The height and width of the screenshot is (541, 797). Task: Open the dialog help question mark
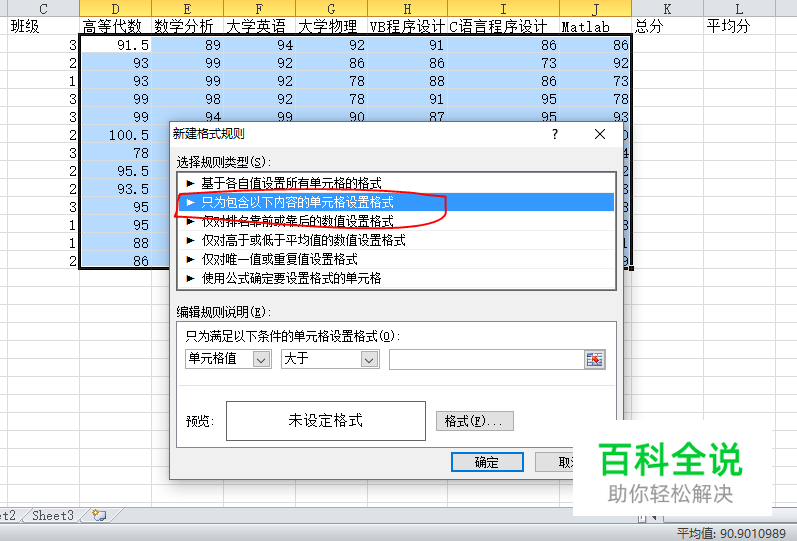coord(555,134)
